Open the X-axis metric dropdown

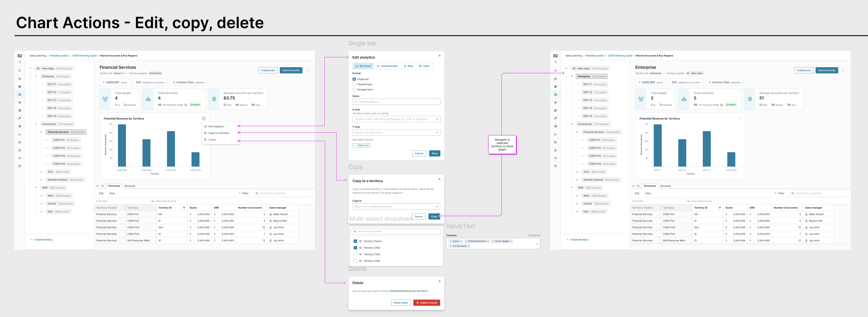(396, 119)
